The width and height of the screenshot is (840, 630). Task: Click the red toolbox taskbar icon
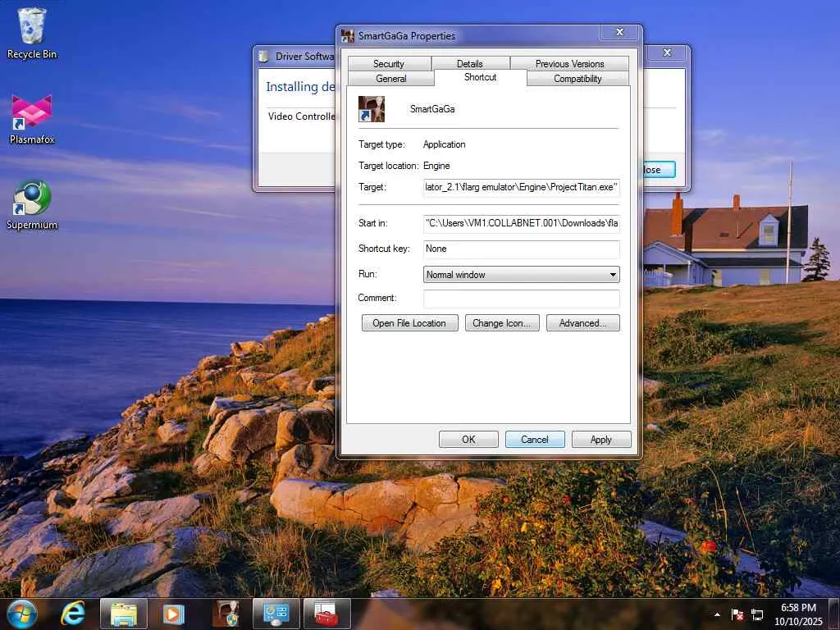tap(326, 614)
